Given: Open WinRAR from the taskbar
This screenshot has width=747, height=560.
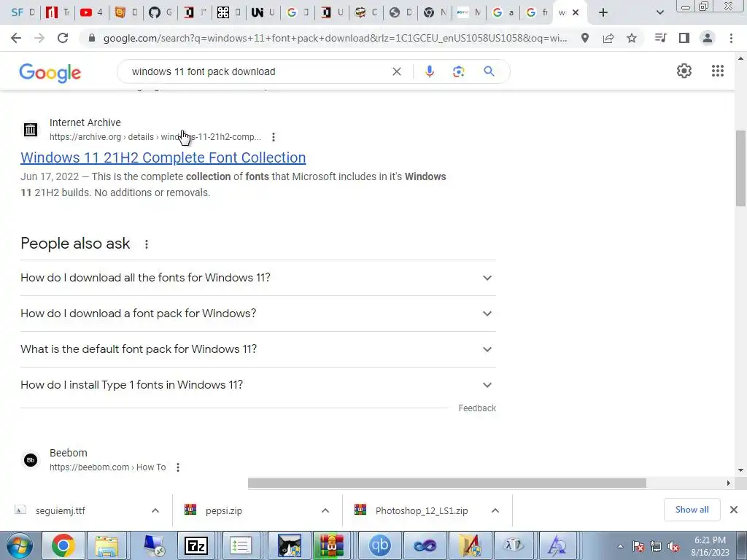Looking at the screenshot, I should [x=332, y=545].
